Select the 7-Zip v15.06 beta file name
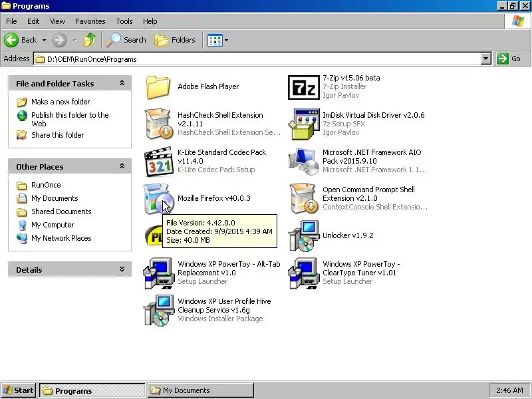 coord(351,78)
